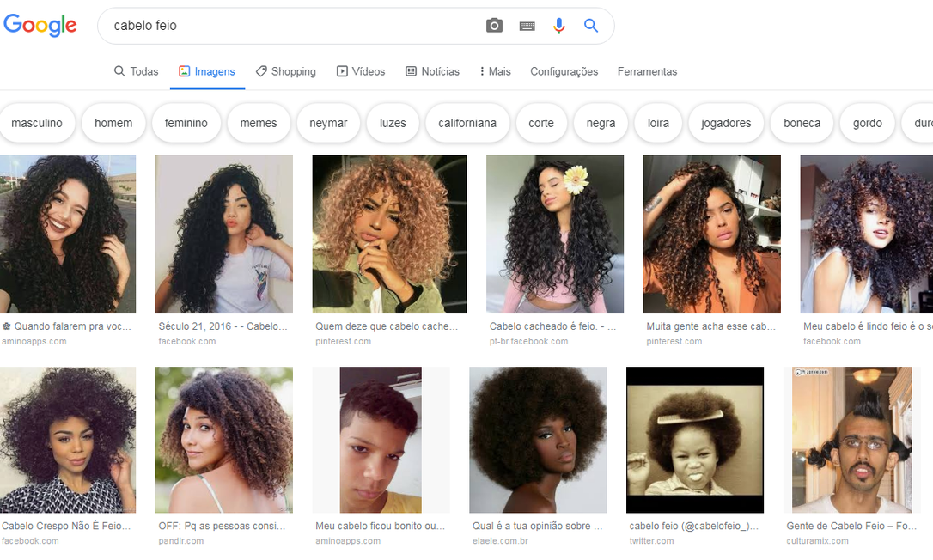Image resolution: width=933 pixels, height=560 pixels.
Task: Open the Configurações menu
Action: click(564, 71)
